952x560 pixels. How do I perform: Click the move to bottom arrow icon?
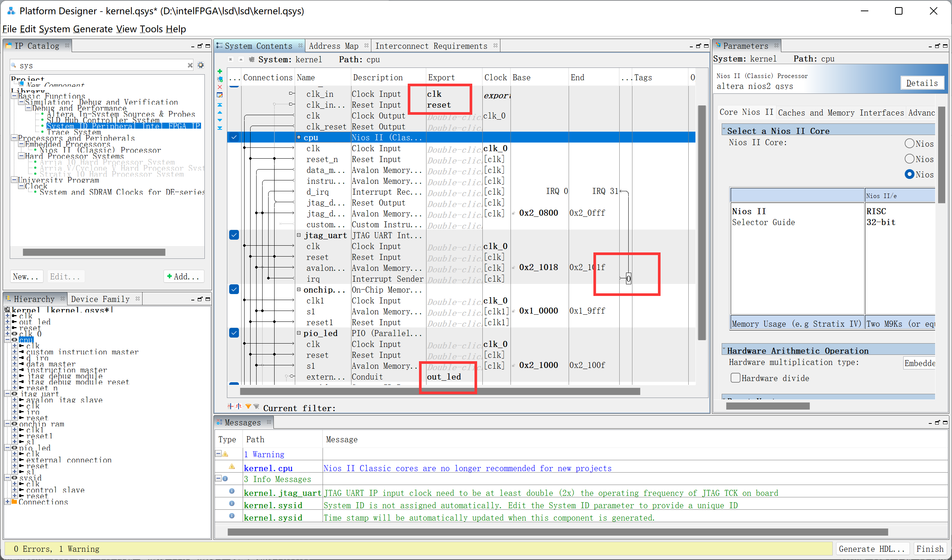click(220, 128)
